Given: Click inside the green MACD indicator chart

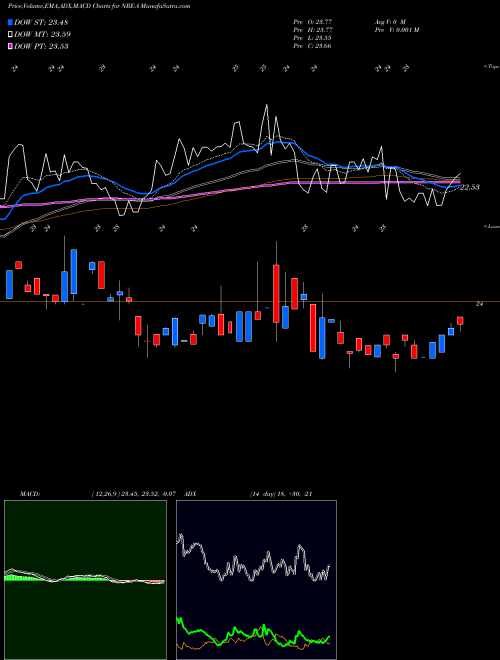Looking at the screenshot, I should (x=85, y=580).
